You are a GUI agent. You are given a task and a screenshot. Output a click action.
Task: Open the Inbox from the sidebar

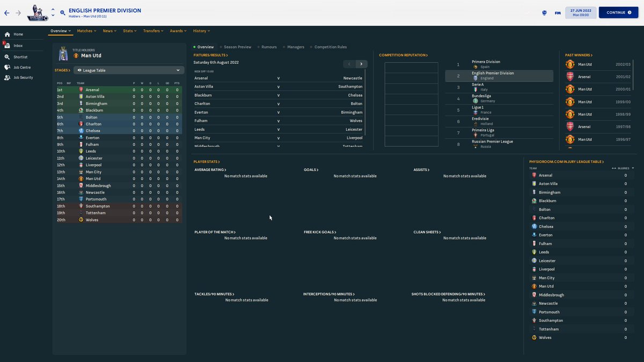click(18, 46)
